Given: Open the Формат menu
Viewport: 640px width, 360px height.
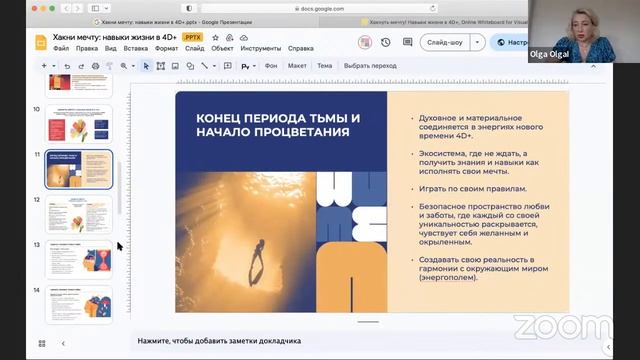Looking at the screenshot, I should pyautogui.click(x=167, y=48).
